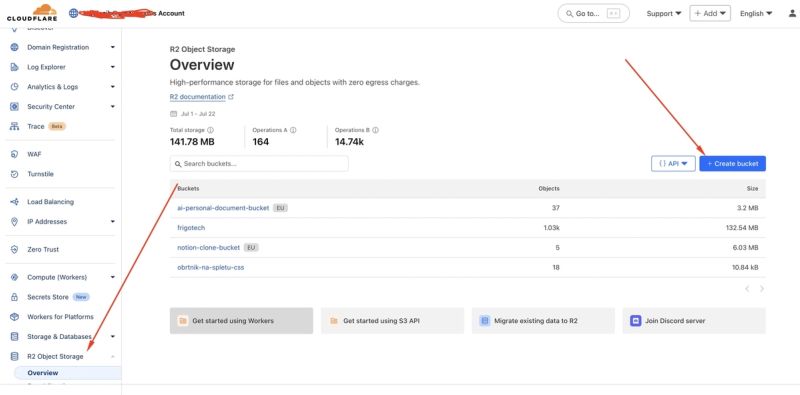
Task: Click the R2 Object Storage database icon
Action: 14,356
